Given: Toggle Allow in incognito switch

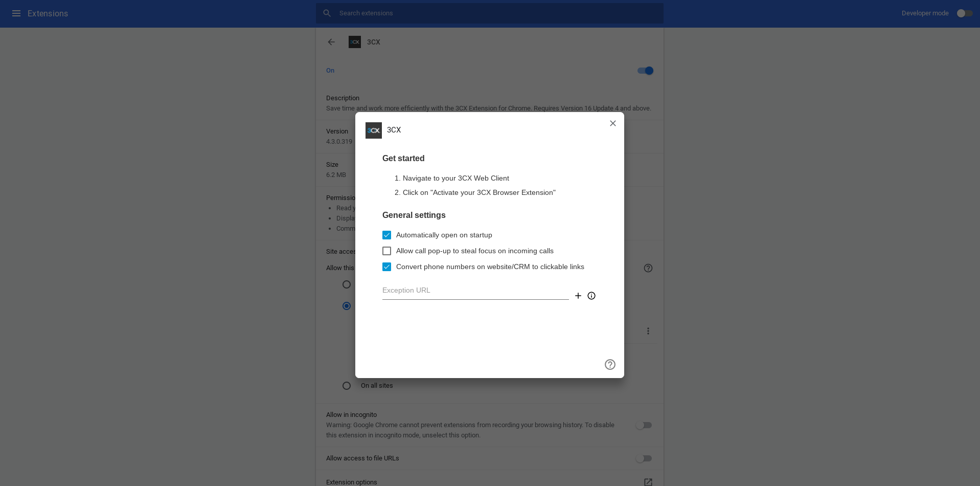Looking at the screenshot, I should [x=644, y=425].
